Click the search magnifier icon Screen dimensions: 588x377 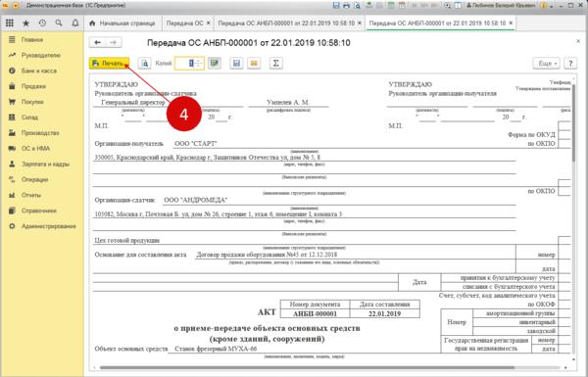coord(59,24)
